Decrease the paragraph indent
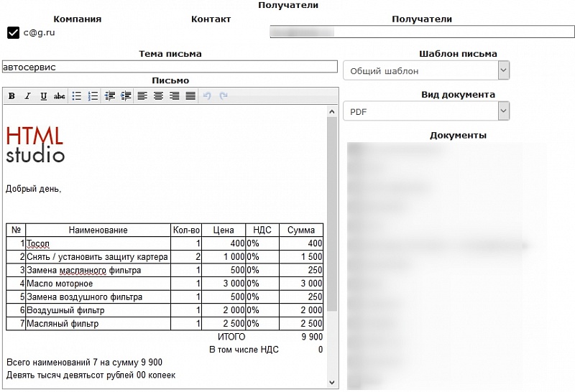Viewport: 575px width, 392px height. click(110, 96)
